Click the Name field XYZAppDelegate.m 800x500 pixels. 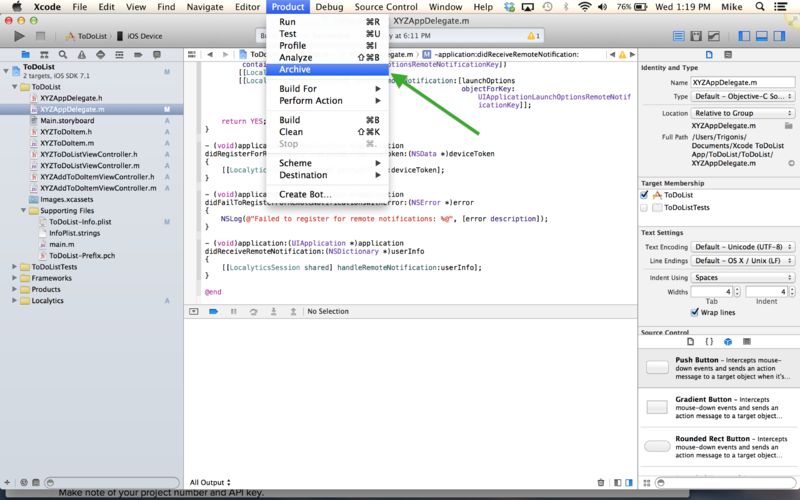(x=743, y=82)
